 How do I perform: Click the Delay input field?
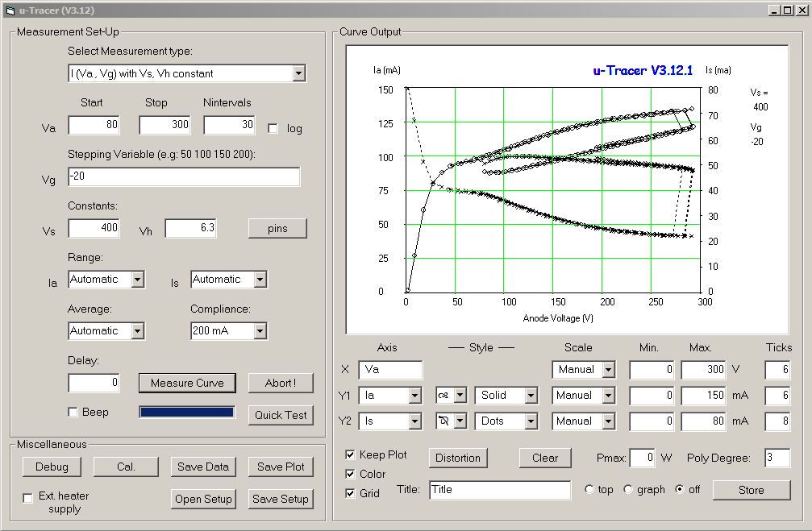click(x=94, y=383)
